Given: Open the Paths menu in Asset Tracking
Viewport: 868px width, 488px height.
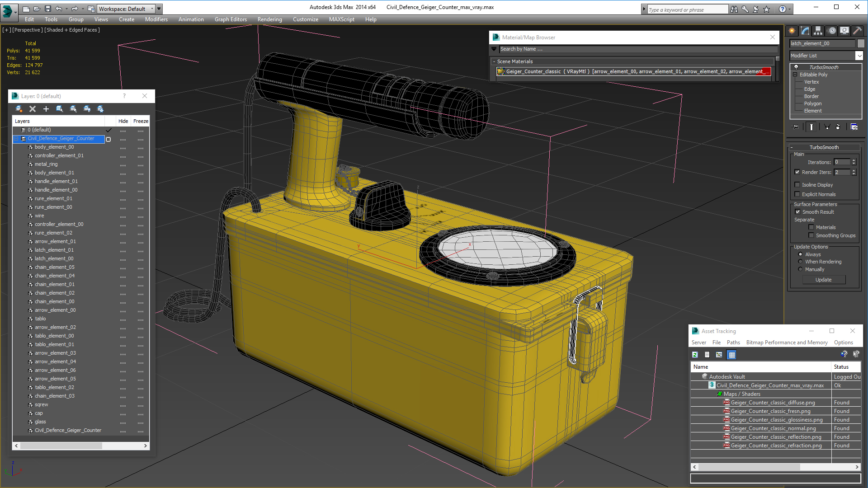Looking at the screenshot, I should [733, 343].
